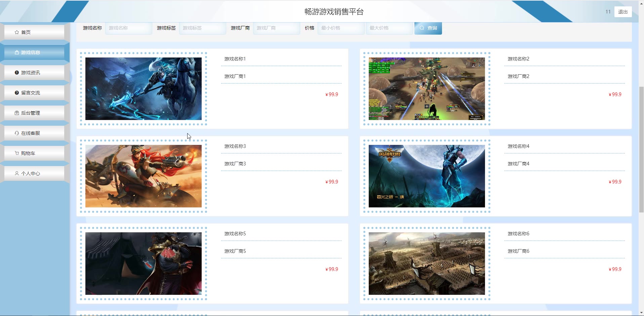This screenshot has width=644, height=316.
Task: Click the ¥99.9 price of 游戏名称5
Action: tap(332, 269)
